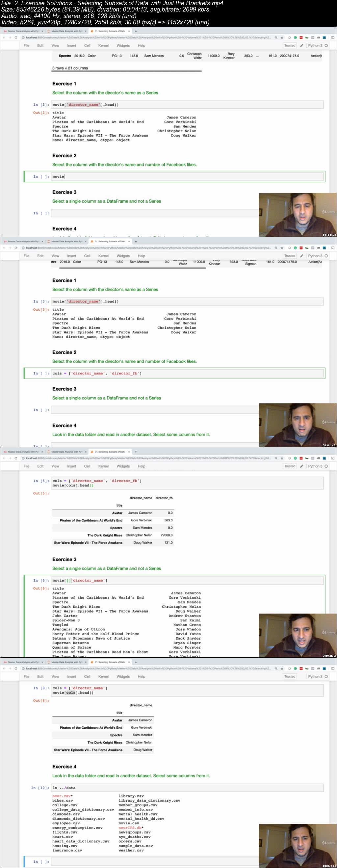Click Trusted button in frame showing 'ls ../data'
This screenshot has height=868, width=337.
(x=290, y=676)
